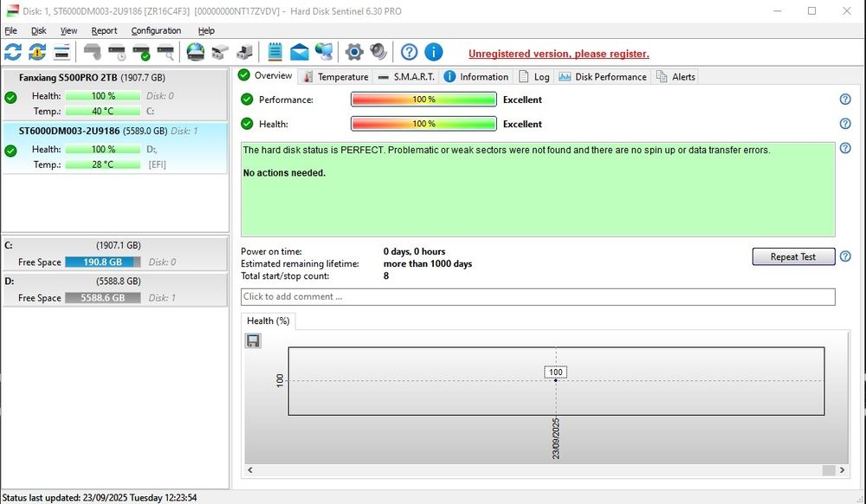The height and width of the screenshot is (504, 866).
Task: Switch to the Temperature tab
Action: 336,77
